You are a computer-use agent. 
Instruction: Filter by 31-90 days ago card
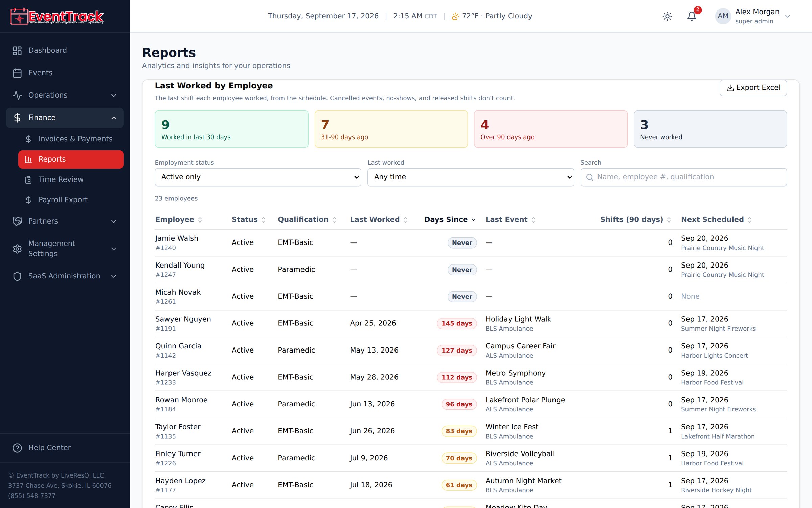point(391,129)
